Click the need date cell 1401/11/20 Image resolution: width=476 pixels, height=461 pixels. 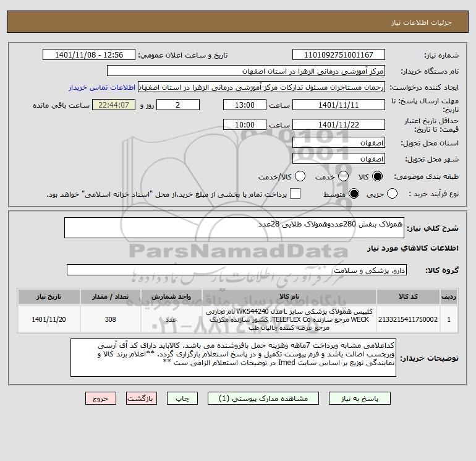(x=49, y=319)
